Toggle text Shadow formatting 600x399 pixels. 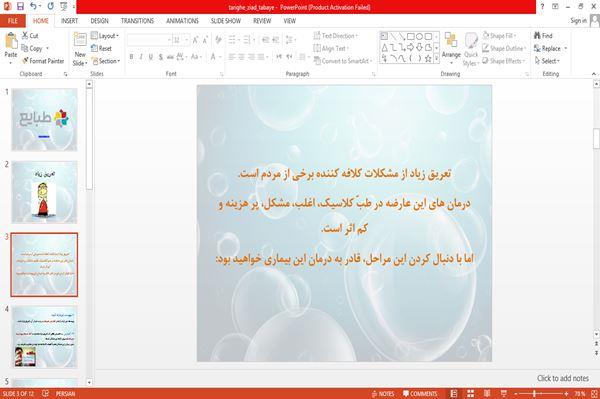[161, 57]
